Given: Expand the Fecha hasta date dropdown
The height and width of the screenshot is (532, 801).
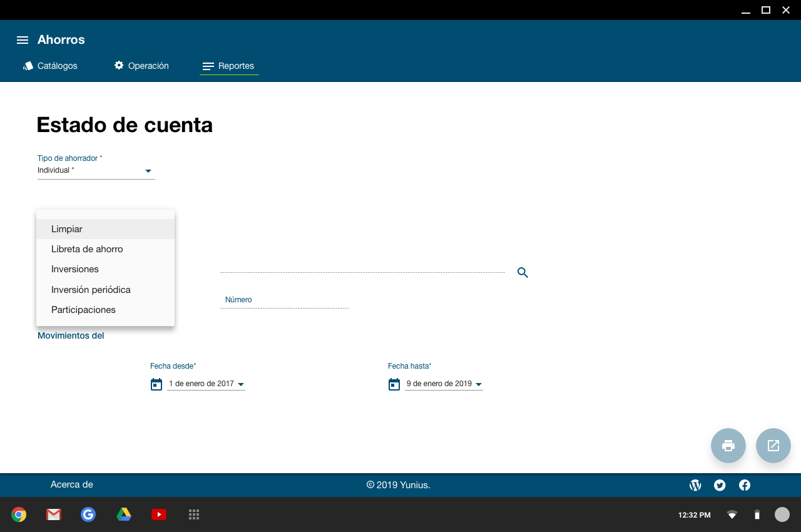Looking at the screenshot, I should [x=479, y=384].
